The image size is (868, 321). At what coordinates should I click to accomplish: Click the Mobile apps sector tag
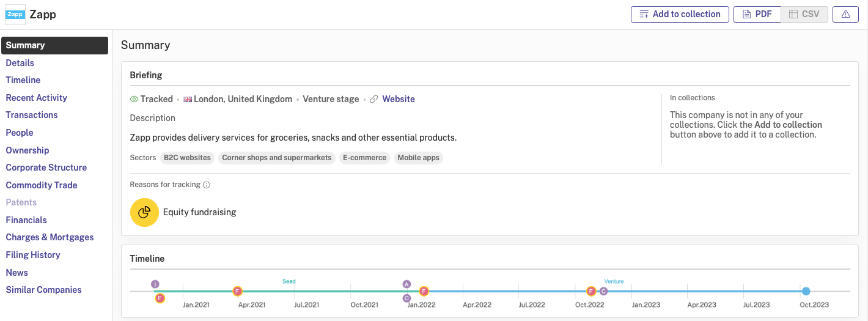(x=419, y=158)
